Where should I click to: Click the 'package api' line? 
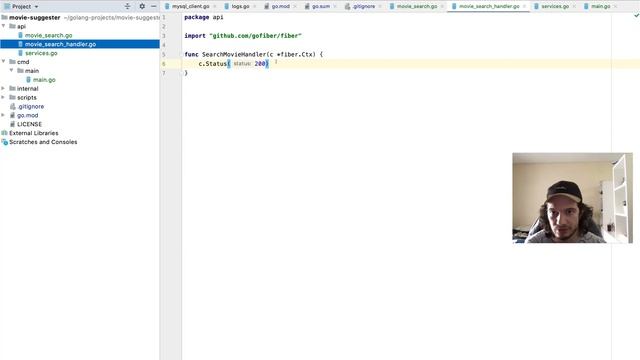click(204, 18)
